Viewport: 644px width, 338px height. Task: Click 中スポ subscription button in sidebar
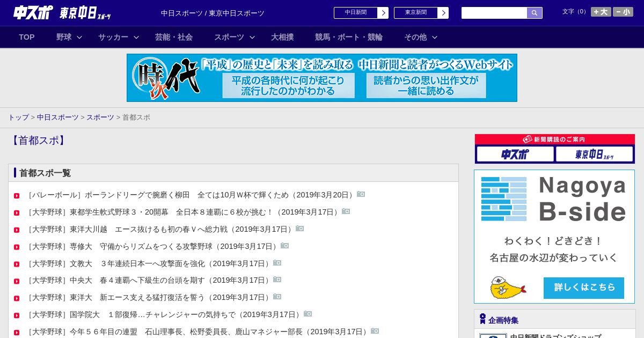pos(515,154)
